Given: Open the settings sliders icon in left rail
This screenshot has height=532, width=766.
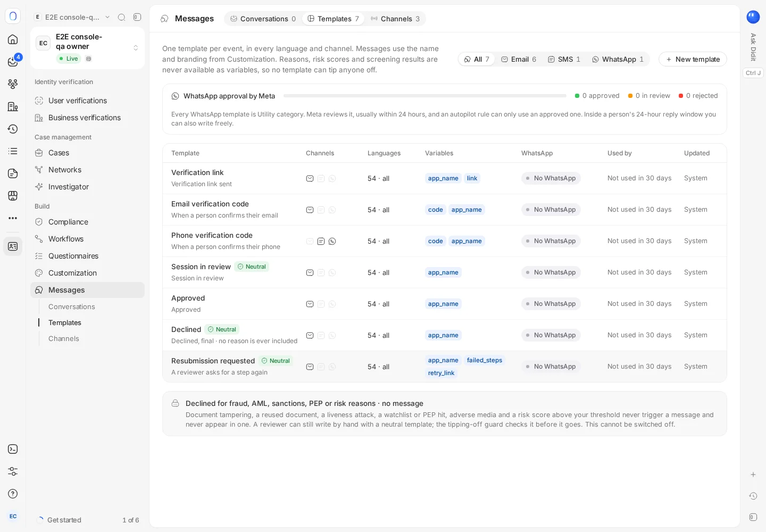Looking at the screenshot, I should (x=13, y=471).
